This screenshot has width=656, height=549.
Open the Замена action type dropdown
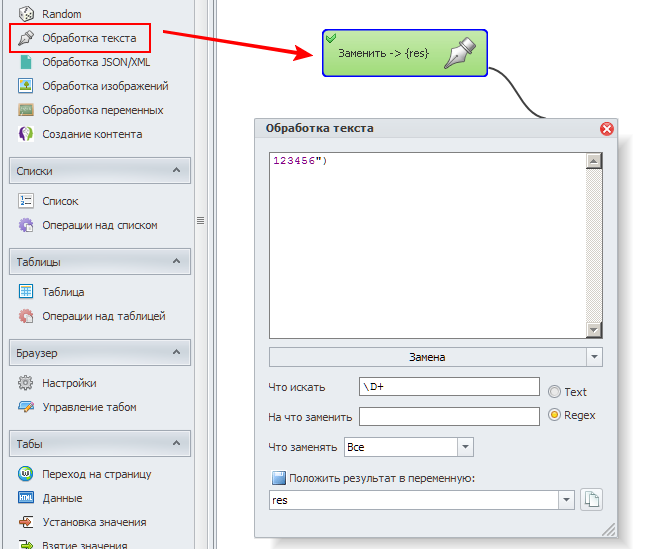click(594, 357)
